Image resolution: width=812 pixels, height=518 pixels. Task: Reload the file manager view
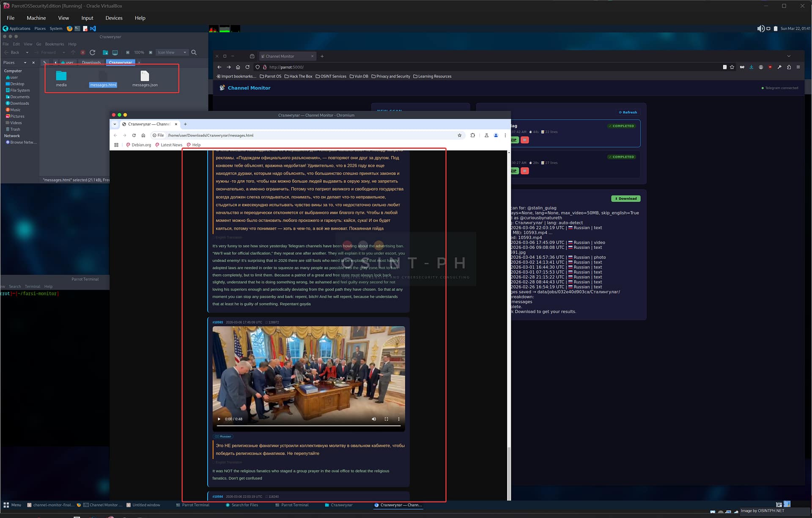92,52
